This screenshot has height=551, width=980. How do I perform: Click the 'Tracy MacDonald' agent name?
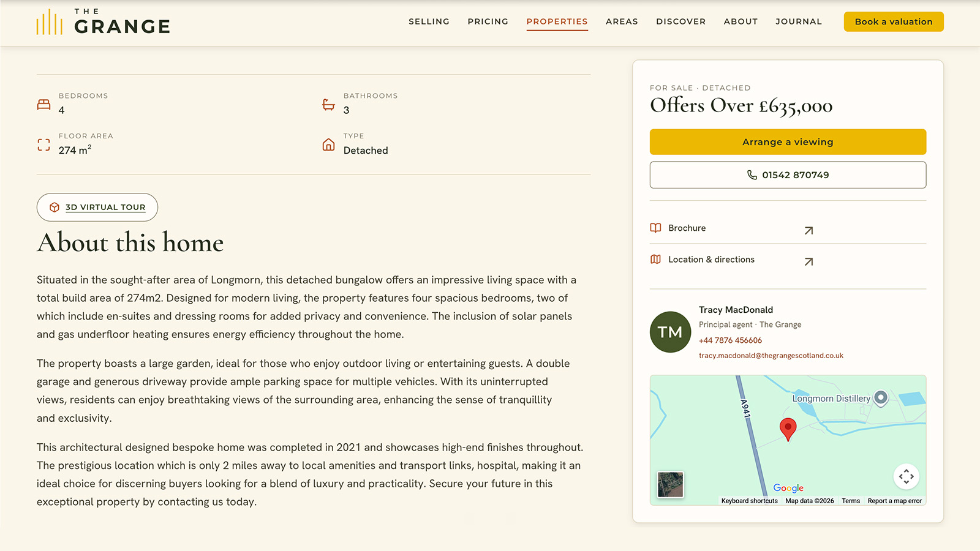click(736, 310)
